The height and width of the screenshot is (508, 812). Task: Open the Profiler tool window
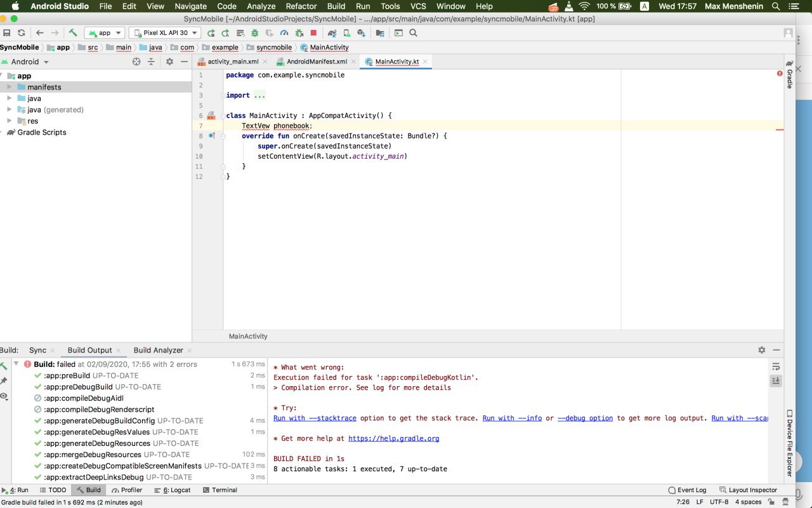tap(127, 490)
